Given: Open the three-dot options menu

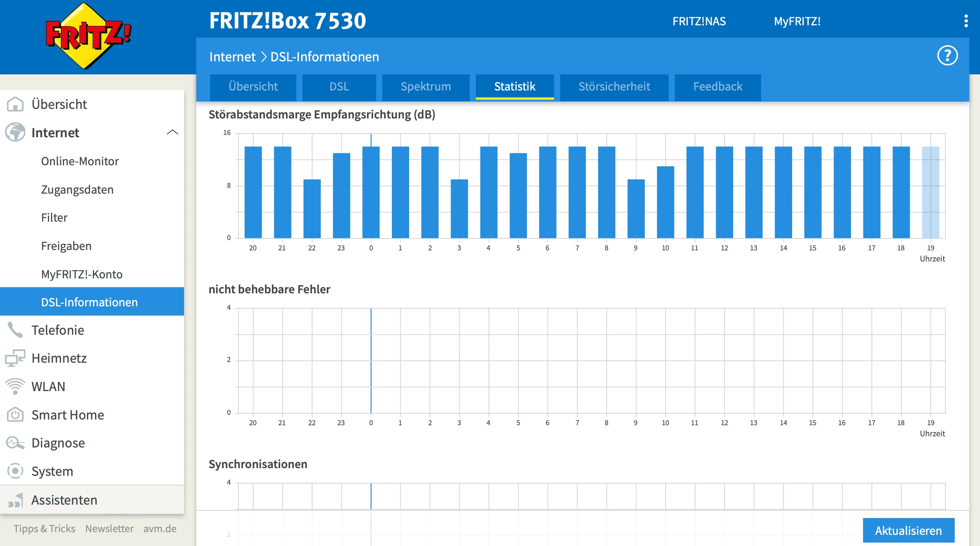Looking at the screenshot, I should click(966, 21).
